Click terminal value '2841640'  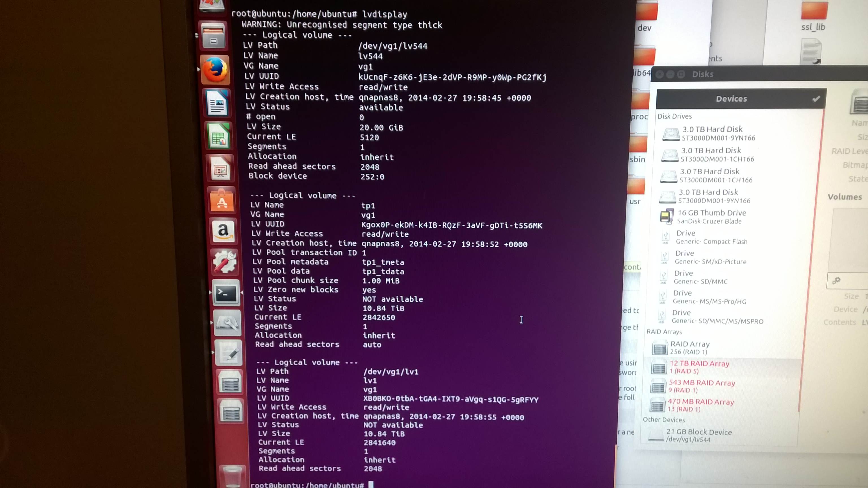pos(380,443)
